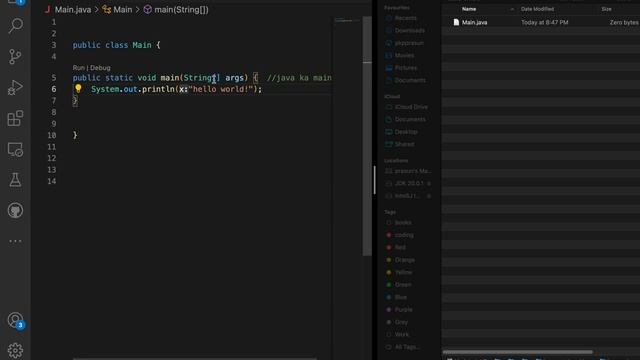Place cursor on line 6 println statement
640x360 pixels.
[176, 89]
